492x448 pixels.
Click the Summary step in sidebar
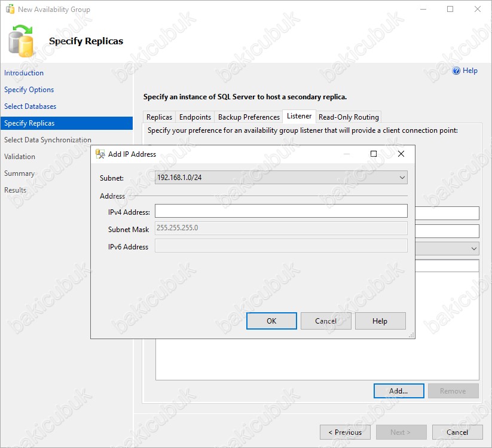19,173
